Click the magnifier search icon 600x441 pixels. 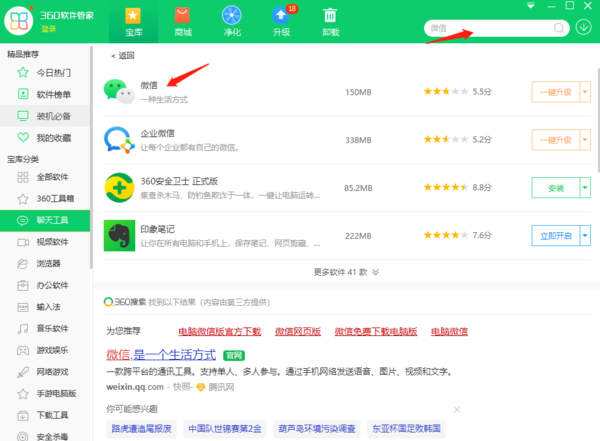click(559, 28)
